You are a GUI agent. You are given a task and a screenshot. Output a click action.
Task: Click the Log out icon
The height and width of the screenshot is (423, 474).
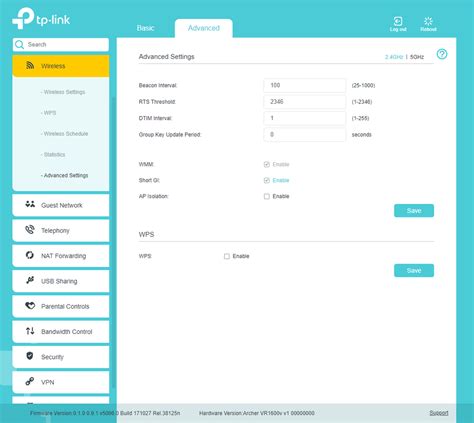click(398, 21)
